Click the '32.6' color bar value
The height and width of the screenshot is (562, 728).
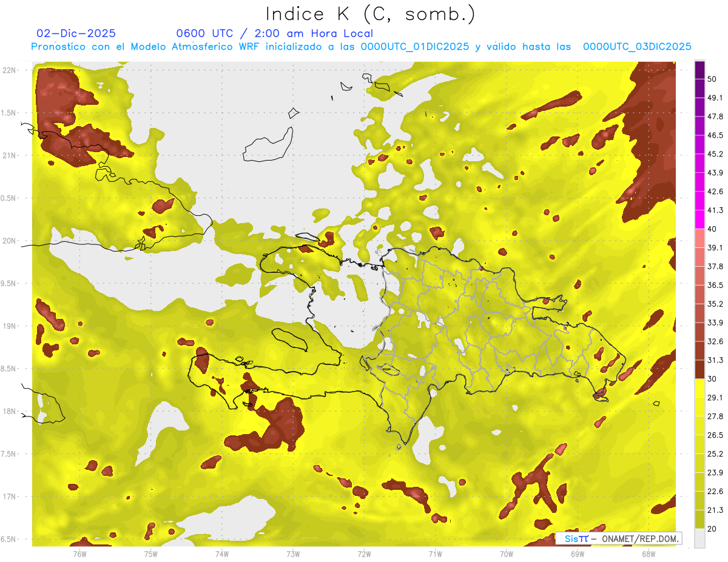[x=715, y=341]
